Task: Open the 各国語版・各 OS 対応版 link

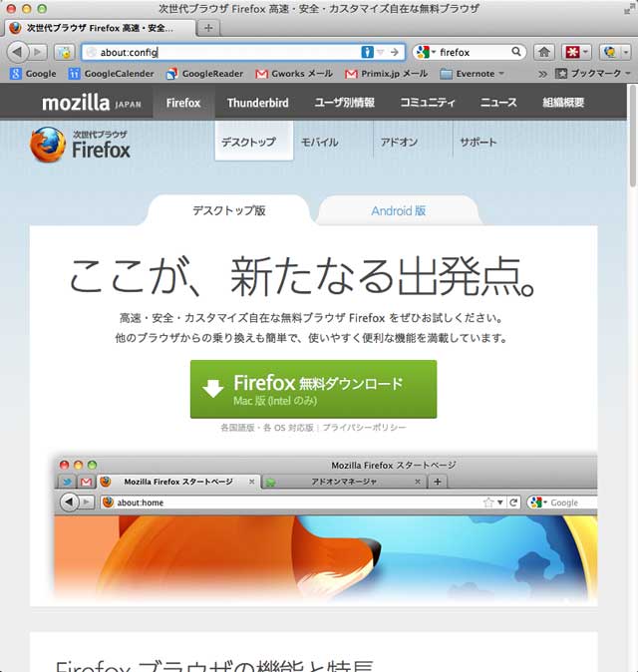Action: point(267,428)
